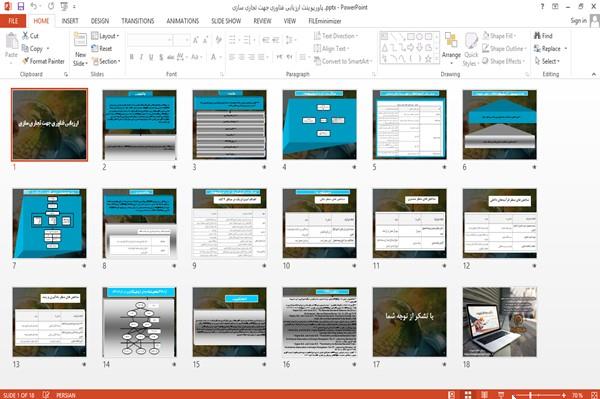
Task: Open the FILEminimizer tab
Action: coord(325,21)
